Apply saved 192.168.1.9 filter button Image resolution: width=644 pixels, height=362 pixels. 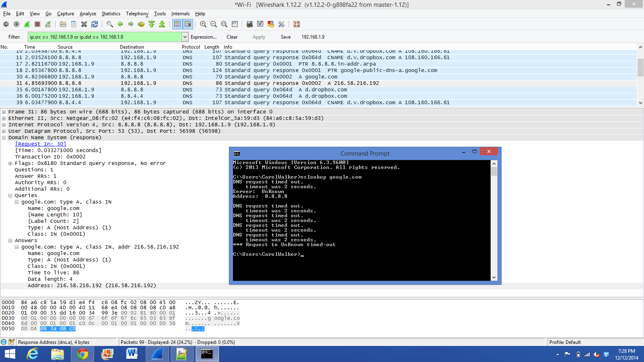tap(313, 37)
